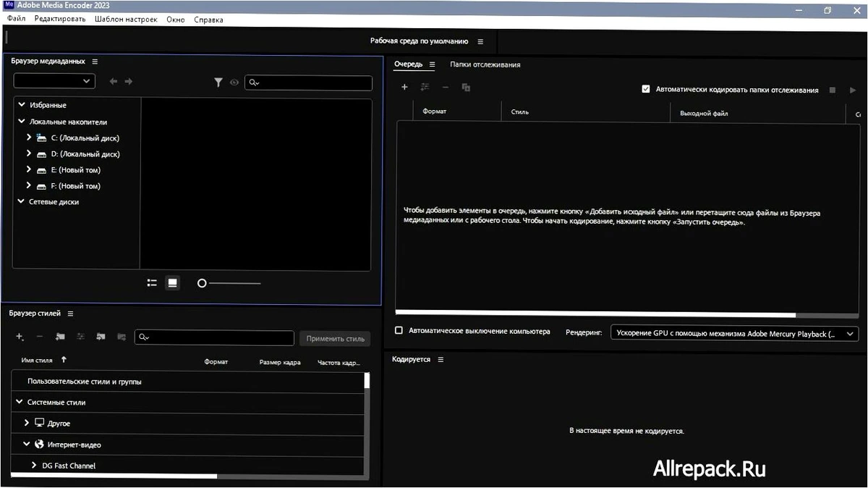Duplicate the selected queue item
This screenshot has height=488, width=868.
pos(466,87)
